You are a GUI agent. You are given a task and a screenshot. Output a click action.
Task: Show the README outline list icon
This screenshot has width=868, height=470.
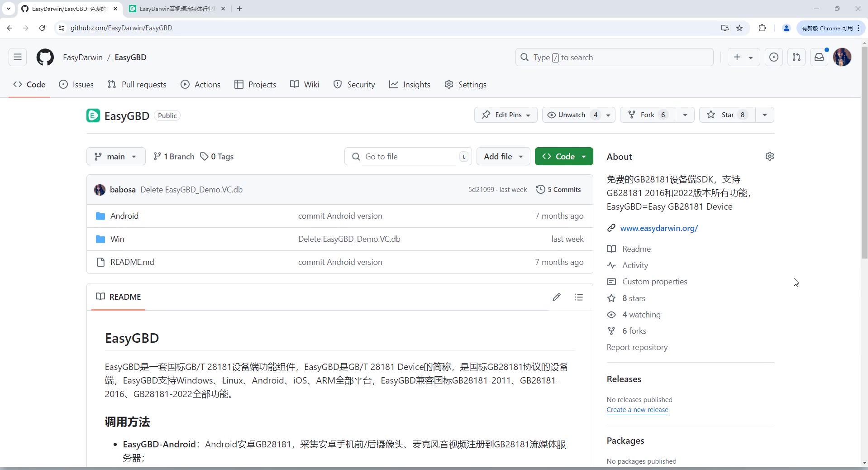[578, 297]
